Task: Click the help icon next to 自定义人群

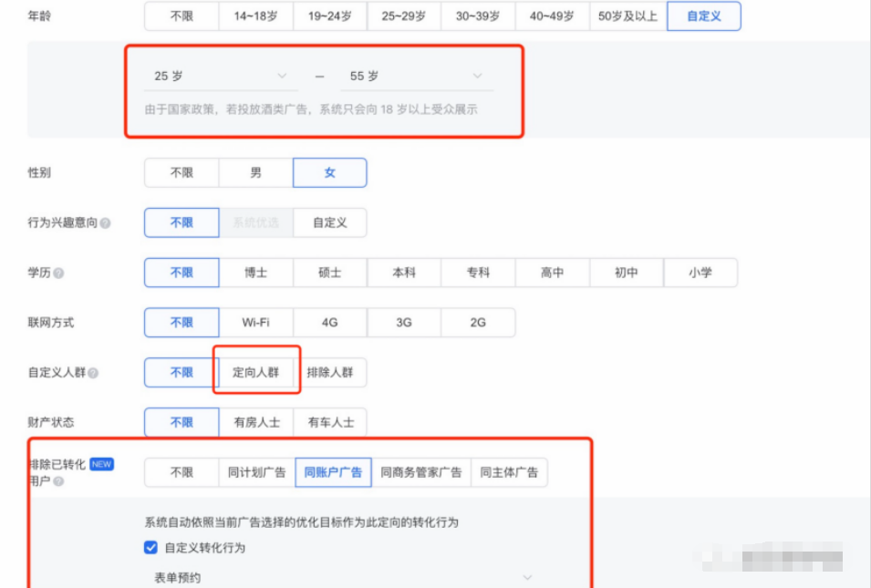Action: [91, 372]
